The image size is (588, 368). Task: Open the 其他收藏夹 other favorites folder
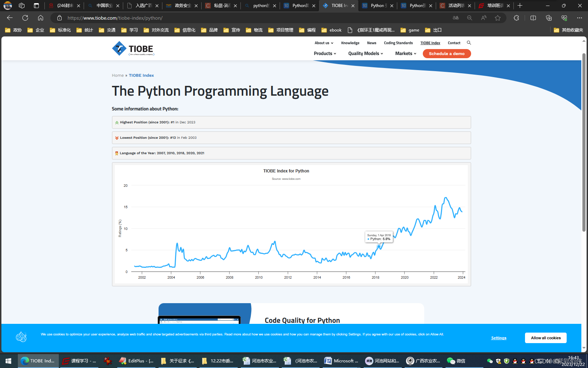(x=568, y=30)
